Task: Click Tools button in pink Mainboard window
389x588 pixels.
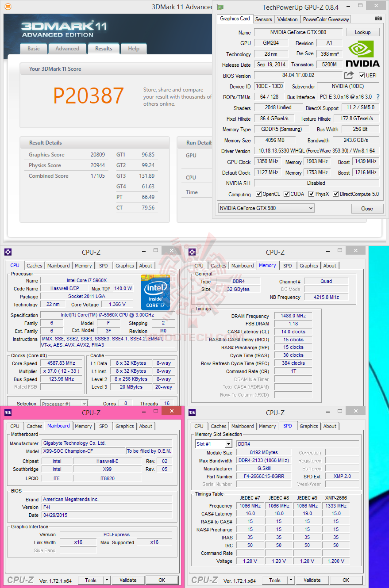Action: (x=91, y=580)
